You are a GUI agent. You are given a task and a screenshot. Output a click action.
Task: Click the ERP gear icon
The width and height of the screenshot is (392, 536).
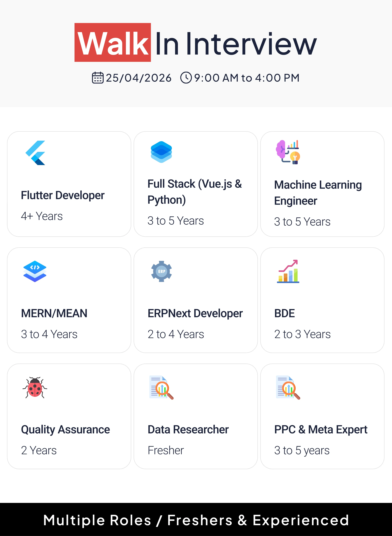(161, 271)
